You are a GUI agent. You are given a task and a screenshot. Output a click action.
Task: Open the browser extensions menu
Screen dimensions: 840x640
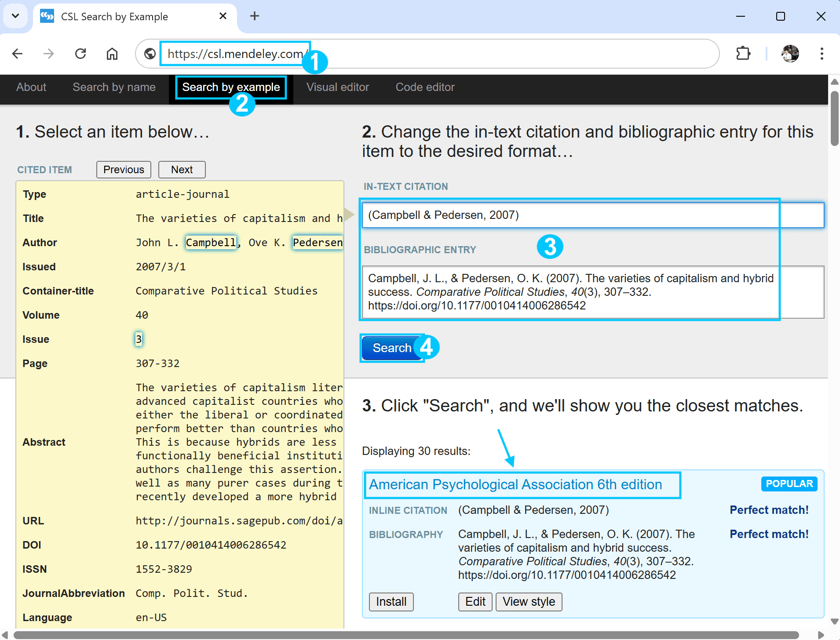[x=743, y=54]
